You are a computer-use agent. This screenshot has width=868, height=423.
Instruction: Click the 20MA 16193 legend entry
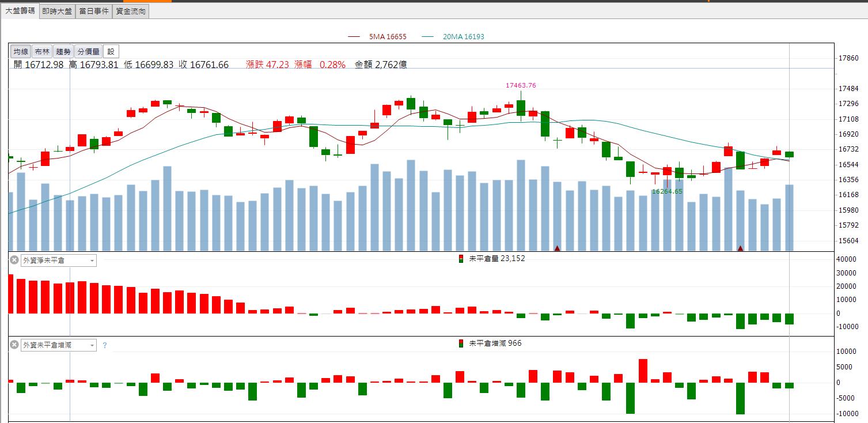tap(453, 37)
